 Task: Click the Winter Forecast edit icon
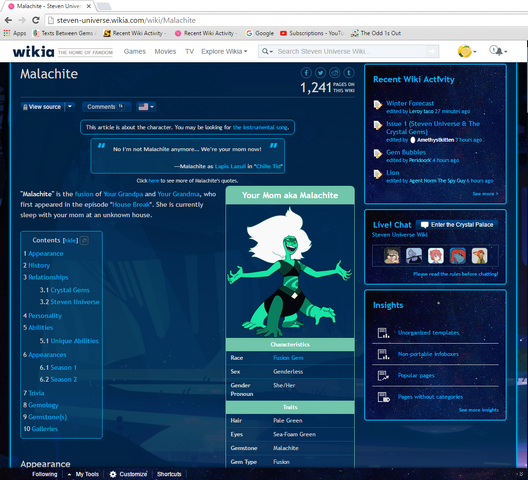click(x=378, y=105)
